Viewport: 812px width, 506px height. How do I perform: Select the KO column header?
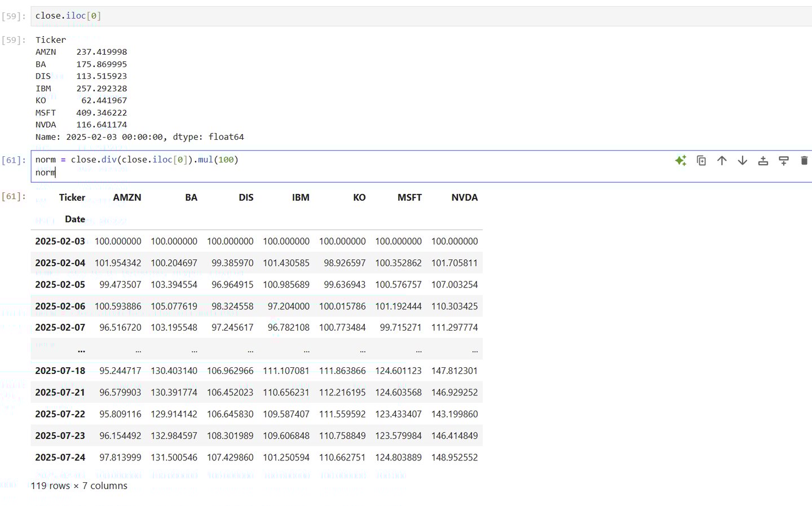point(359,197)
